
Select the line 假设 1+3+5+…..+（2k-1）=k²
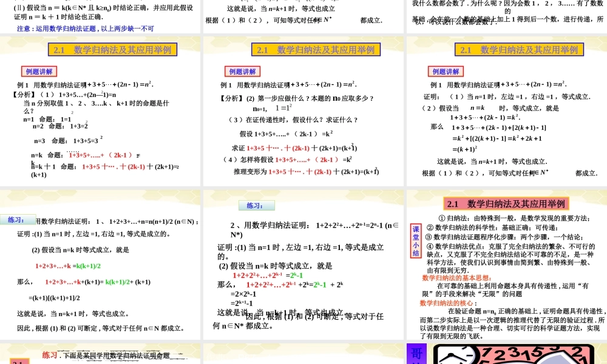[x=286, y=134]
